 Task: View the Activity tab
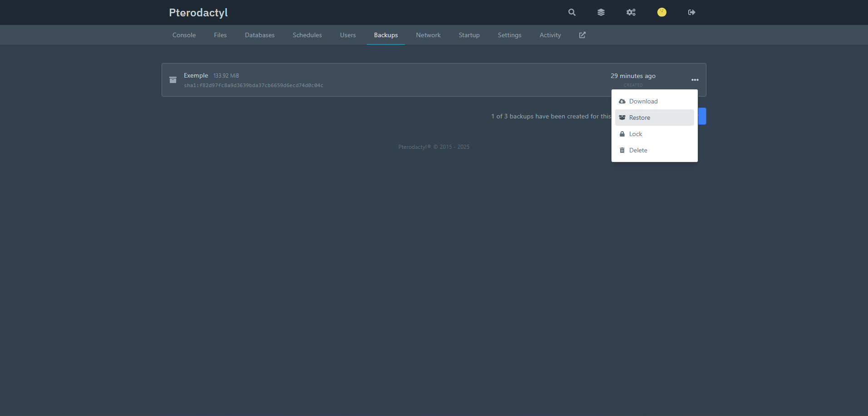pyautogui.click(x=550, y=35)
